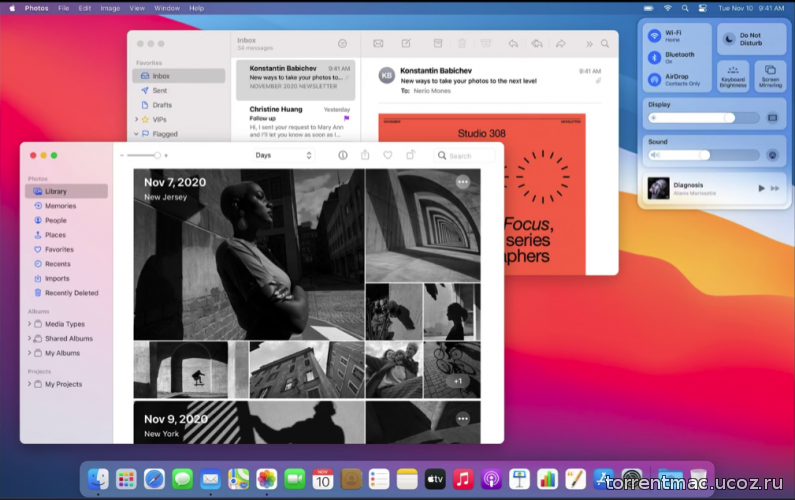Viewport: 795px width, 500px height.
Task: Collapse Flagged in Mail sidebar
Action: [x=136, y=134]
